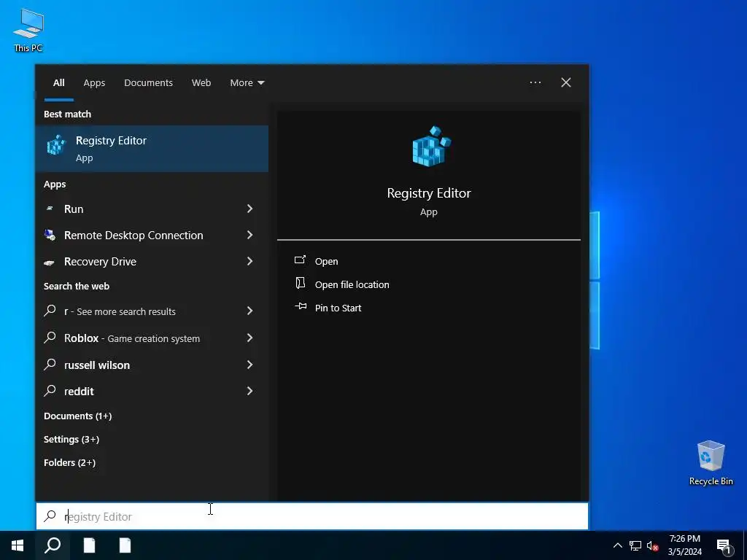Click the Remote Desktop Connection icon
This screenshot has height=560, width=747.
click(50, 235)
